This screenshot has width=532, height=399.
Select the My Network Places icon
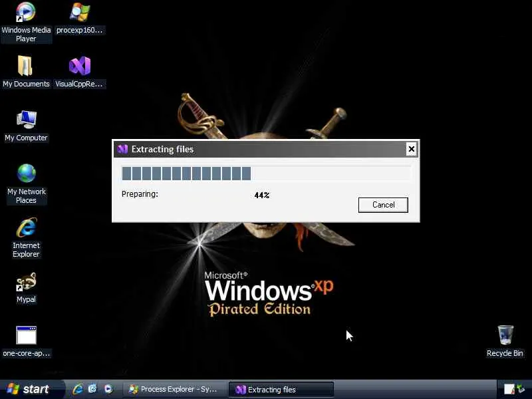pyautogui.click(x=26, y=184)
